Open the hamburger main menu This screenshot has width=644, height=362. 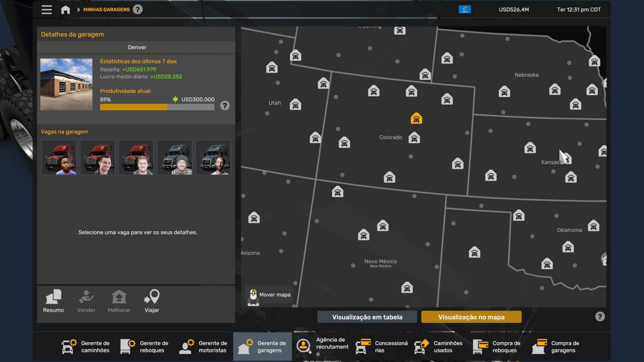(x=47, y=9)
